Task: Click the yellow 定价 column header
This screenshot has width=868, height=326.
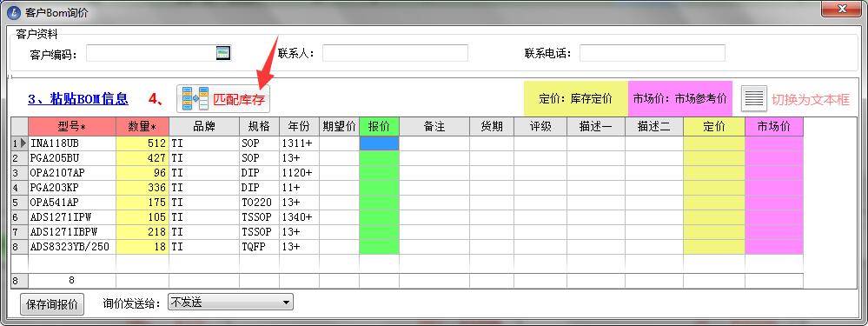Action: 714,127
